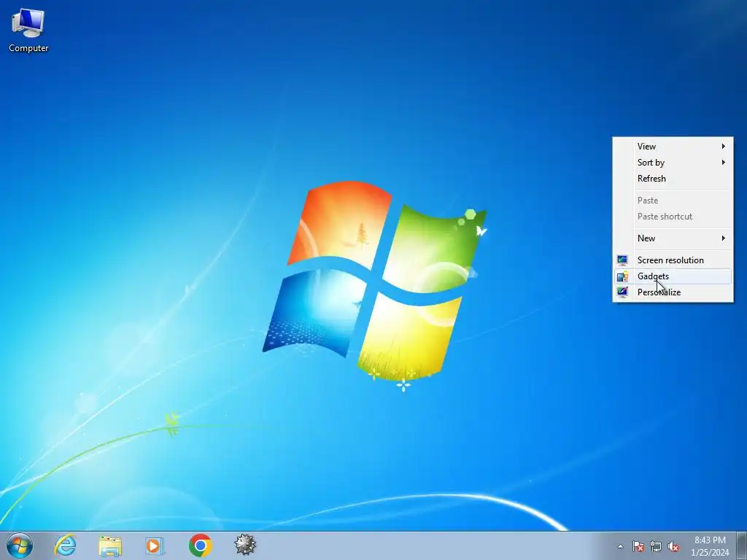Viewport: 747px width, 560px height.
Task: Select Refresh from the context menu
Action: (673, 179)
